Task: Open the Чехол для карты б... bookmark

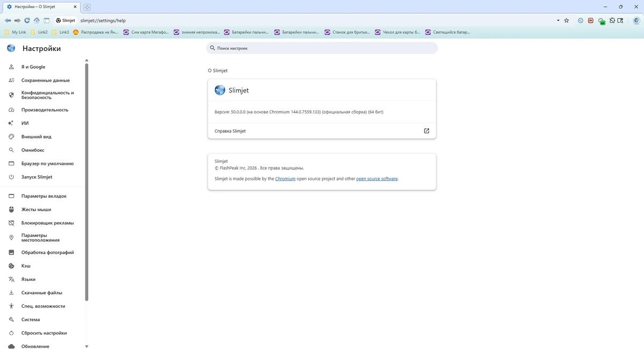Action: point(398,32)
